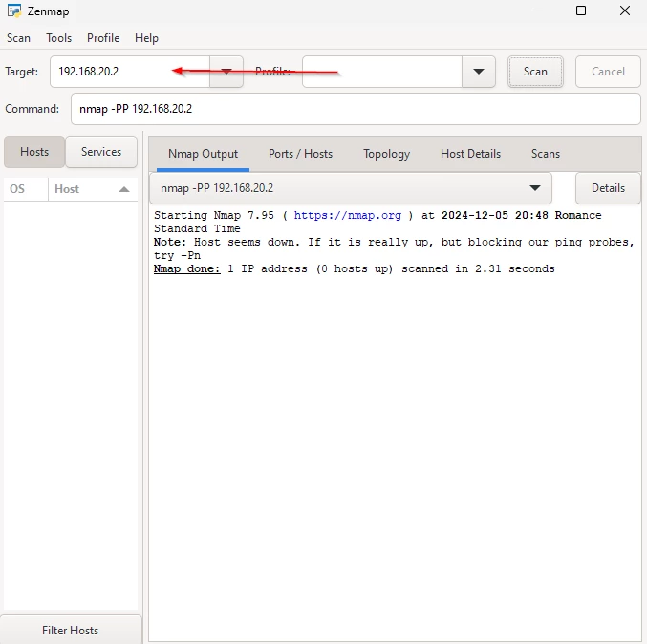
Task: Switch to the Nmap Output tab
Action: (203, 154)
